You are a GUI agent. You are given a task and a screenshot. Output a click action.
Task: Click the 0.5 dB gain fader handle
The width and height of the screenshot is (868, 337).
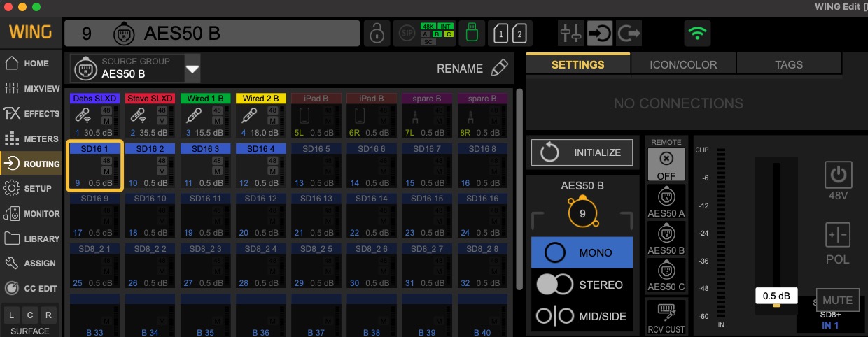(776, 296)
